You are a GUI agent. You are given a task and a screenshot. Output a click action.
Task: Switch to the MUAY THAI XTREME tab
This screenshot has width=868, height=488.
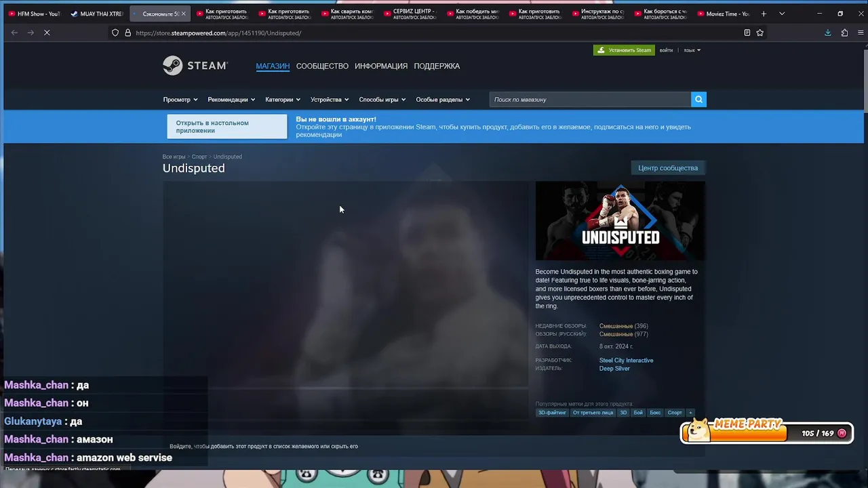[96, 14]
